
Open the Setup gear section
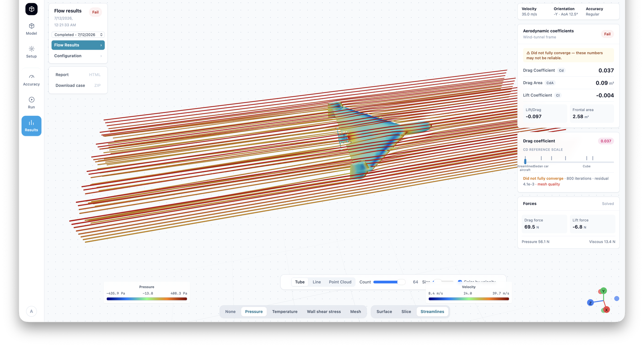31,52
